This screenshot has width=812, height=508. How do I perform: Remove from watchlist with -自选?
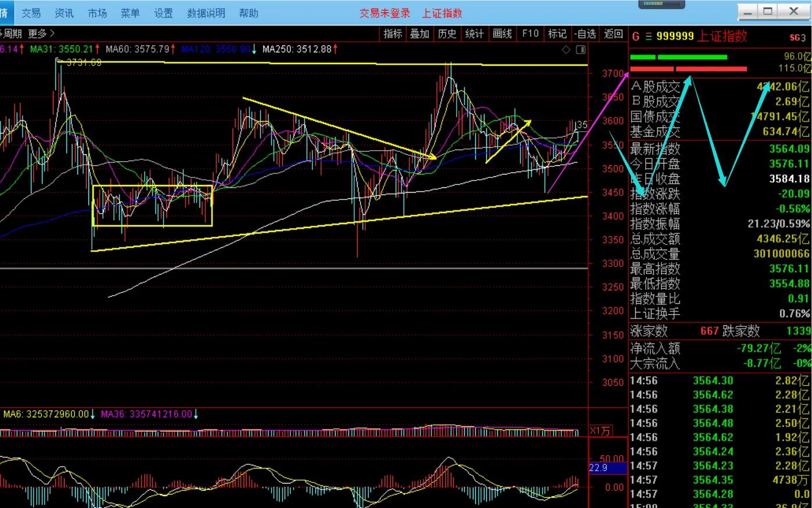tap(585, 34)
